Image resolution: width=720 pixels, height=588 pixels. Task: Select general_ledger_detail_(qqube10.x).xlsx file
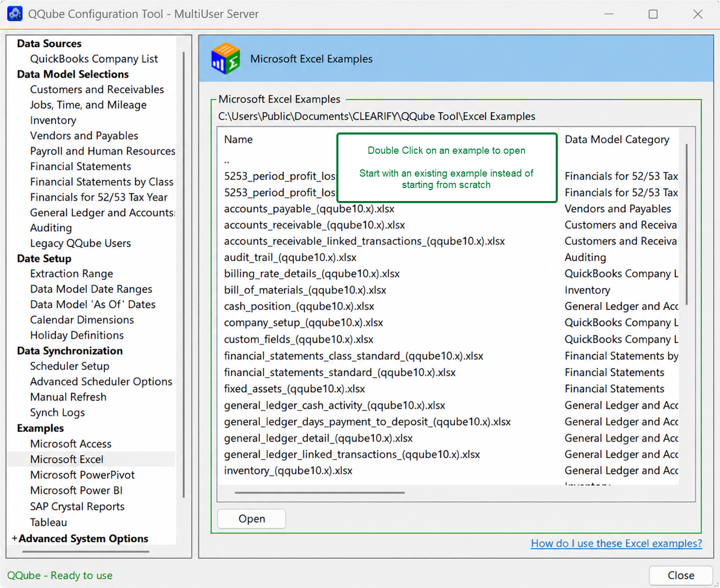[318, 438]
